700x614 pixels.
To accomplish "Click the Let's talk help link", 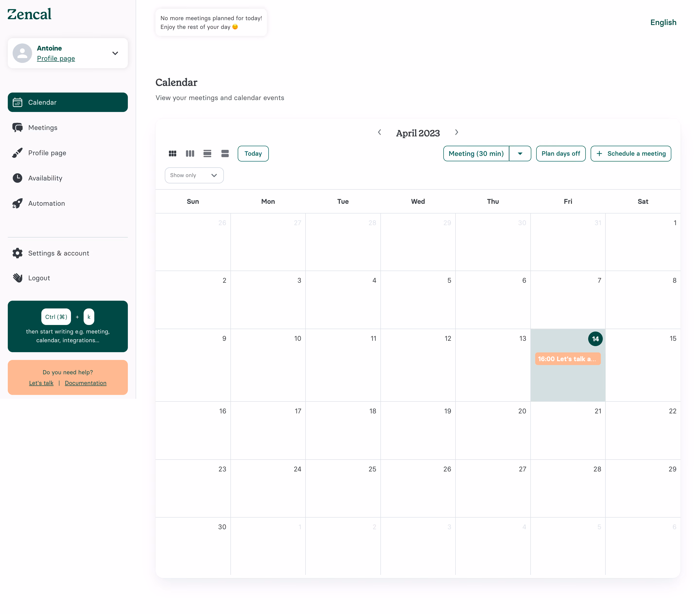I will [41, 383].
